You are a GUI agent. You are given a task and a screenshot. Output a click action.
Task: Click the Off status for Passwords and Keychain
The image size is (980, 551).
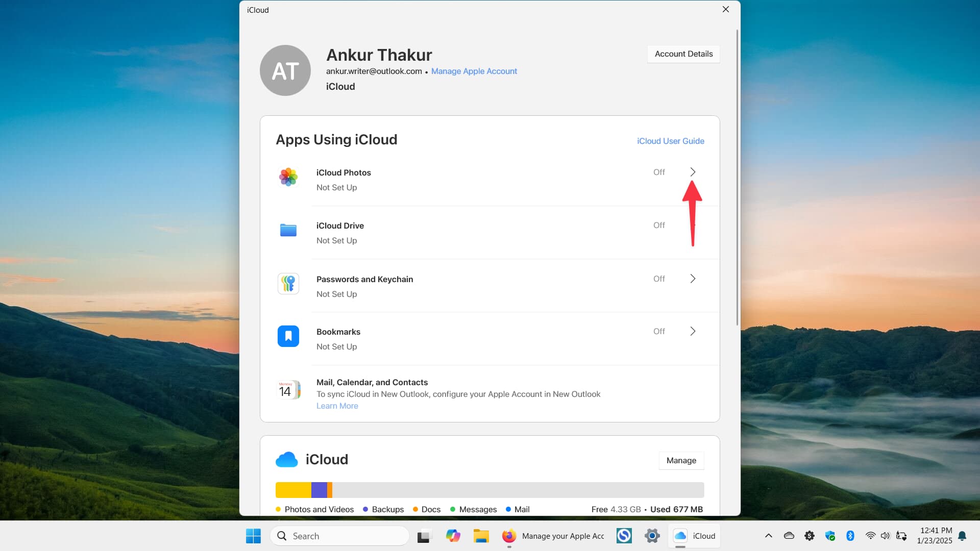point(659,279)
